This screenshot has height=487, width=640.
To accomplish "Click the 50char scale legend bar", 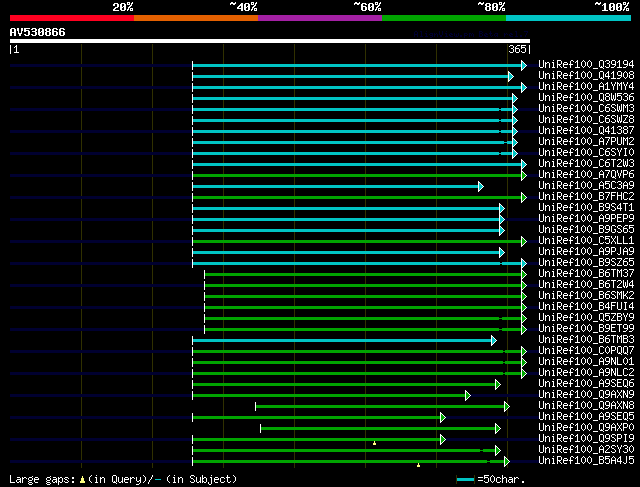I will pyautogui.click(x=466, y=479).
